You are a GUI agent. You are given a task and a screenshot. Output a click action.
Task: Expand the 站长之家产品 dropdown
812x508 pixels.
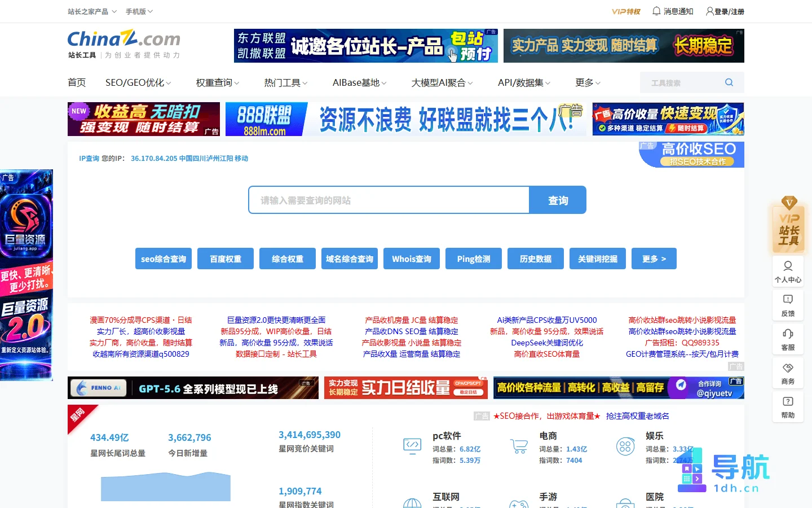(x=92, y=11)
